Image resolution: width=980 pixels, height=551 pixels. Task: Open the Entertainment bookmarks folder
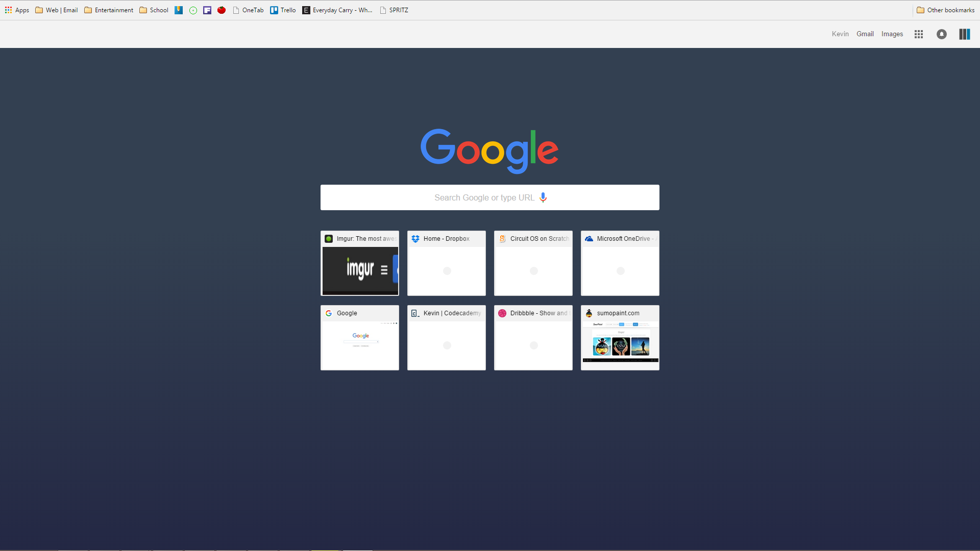pos(108,10)
